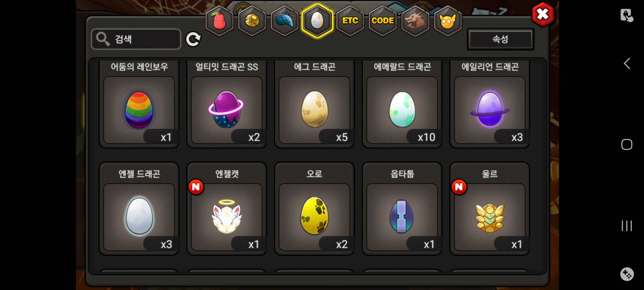
Task: Select the 얼티밋 드래곤 SS egg
Action: tap(227, 103)
